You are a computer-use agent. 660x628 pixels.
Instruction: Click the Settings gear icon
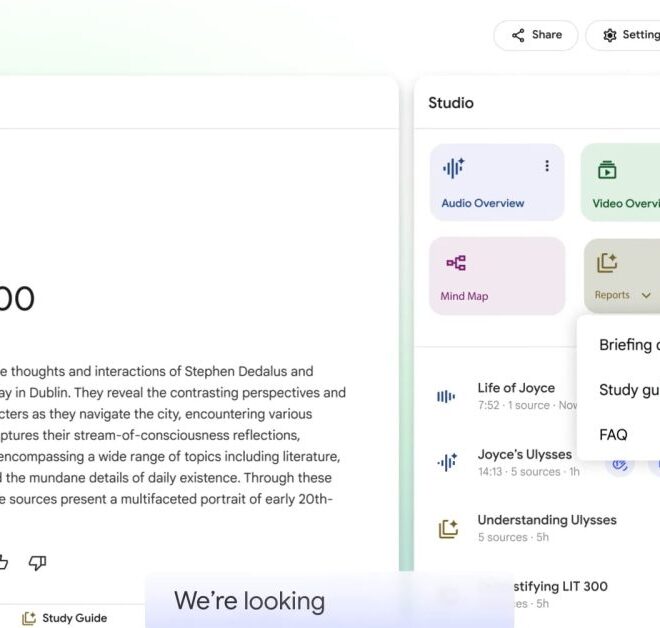609,35
